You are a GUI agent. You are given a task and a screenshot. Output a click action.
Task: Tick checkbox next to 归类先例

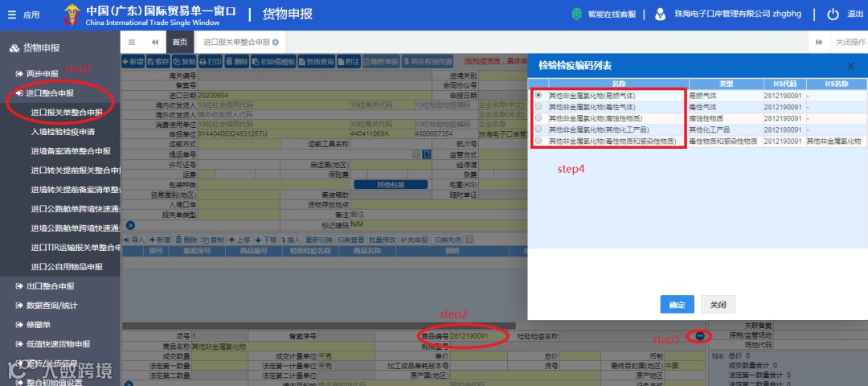[x=470, y=240]
